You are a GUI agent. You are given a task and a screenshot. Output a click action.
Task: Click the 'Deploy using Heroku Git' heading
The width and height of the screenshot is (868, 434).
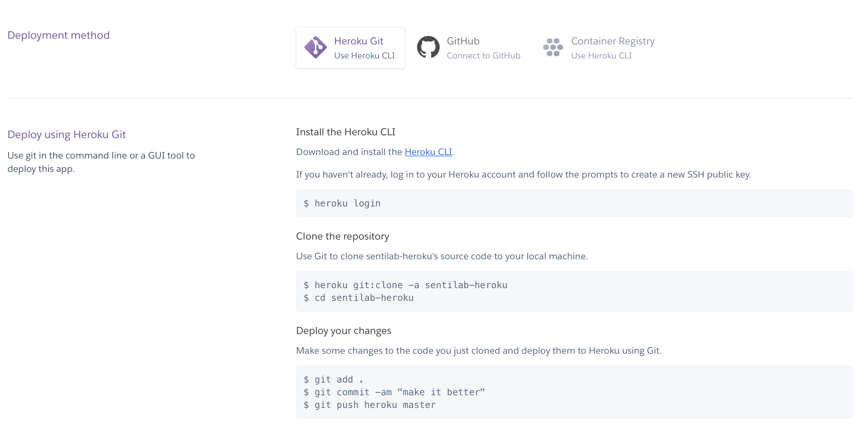coord(67,135)
